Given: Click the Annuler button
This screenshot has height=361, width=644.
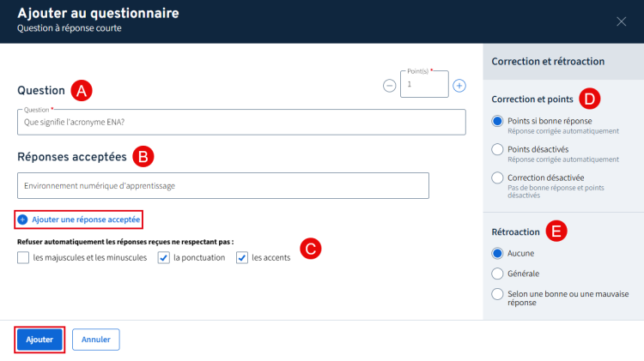Looking at the screenshot, I should click(96, 340).
